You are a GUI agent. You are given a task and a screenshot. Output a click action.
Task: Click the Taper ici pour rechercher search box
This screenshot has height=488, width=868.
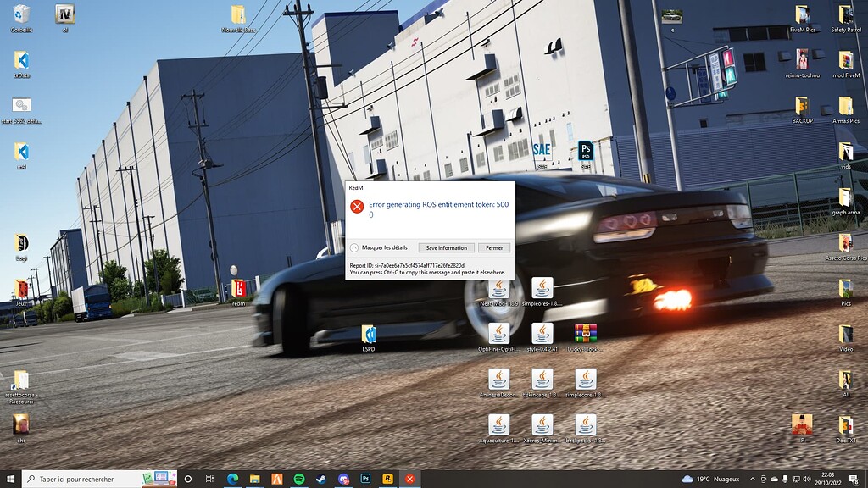click(x=85, y=479)
